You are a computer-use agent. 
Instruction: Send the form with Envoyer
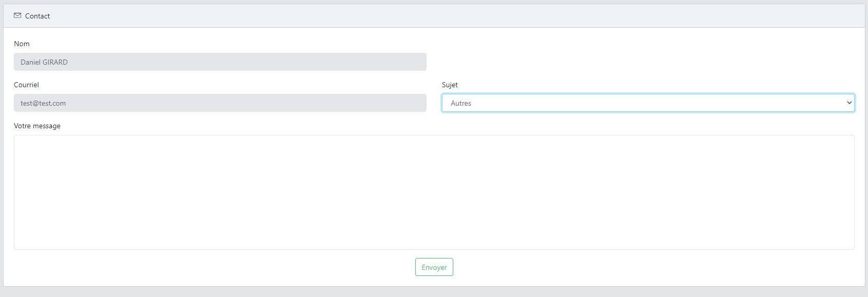[x=434, y=267]
